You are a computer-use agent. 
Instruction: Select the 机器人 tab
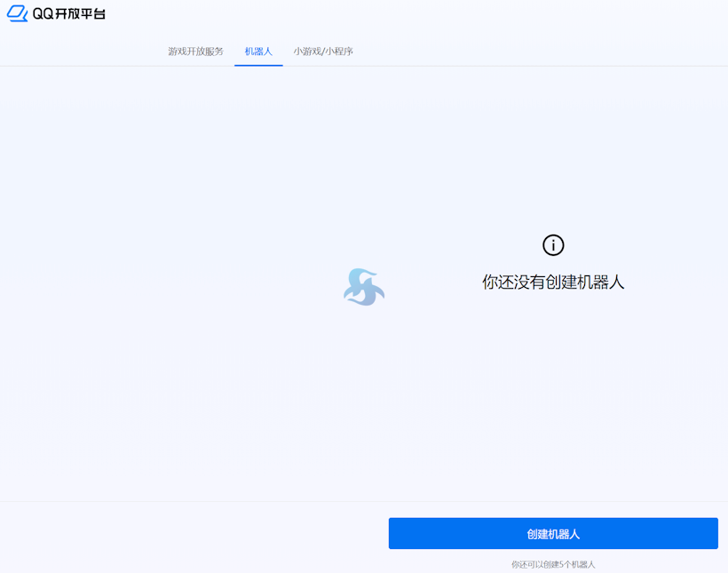coord(257,51)
